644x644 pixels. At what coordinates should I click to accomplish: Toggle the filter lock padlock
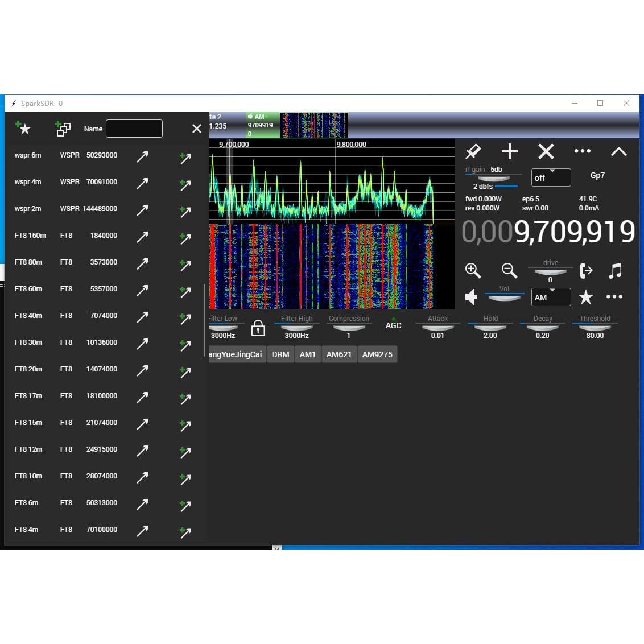[x=258, y=328]
